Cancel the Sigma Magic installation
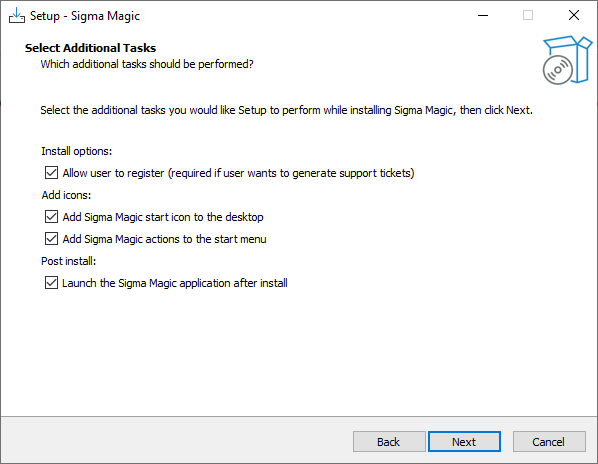The height and width of the screenshot is (464, 598). click(549, 442)
